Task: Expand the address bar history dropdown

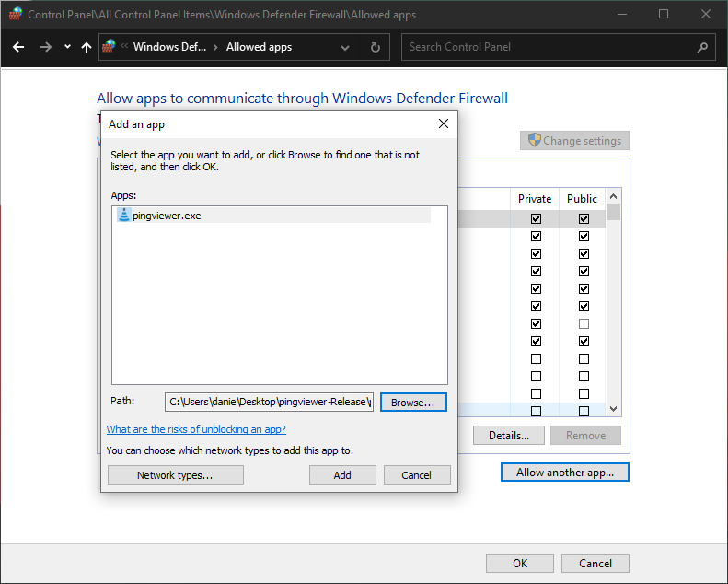Action: point(345,47)
